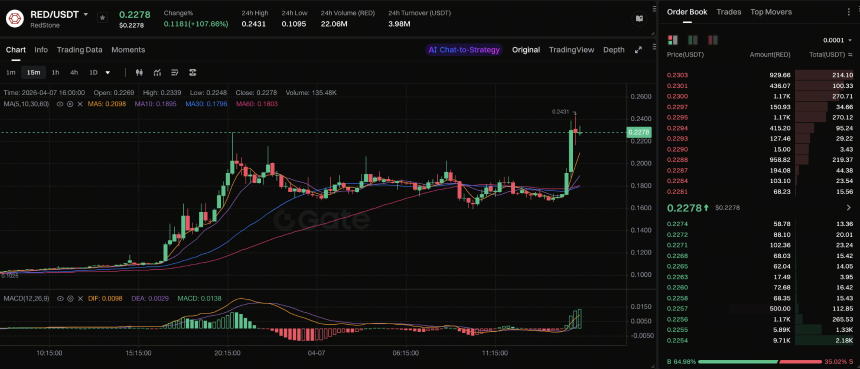
Task: Click the ask price 0.2300
Action: pos(677,96)
